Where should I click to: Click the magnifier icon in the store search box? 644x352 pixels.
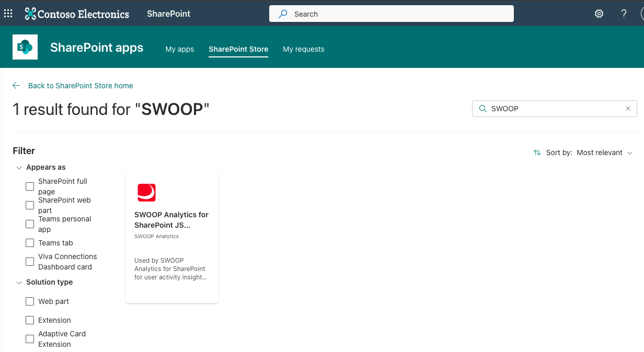click(x=482, y=109)
